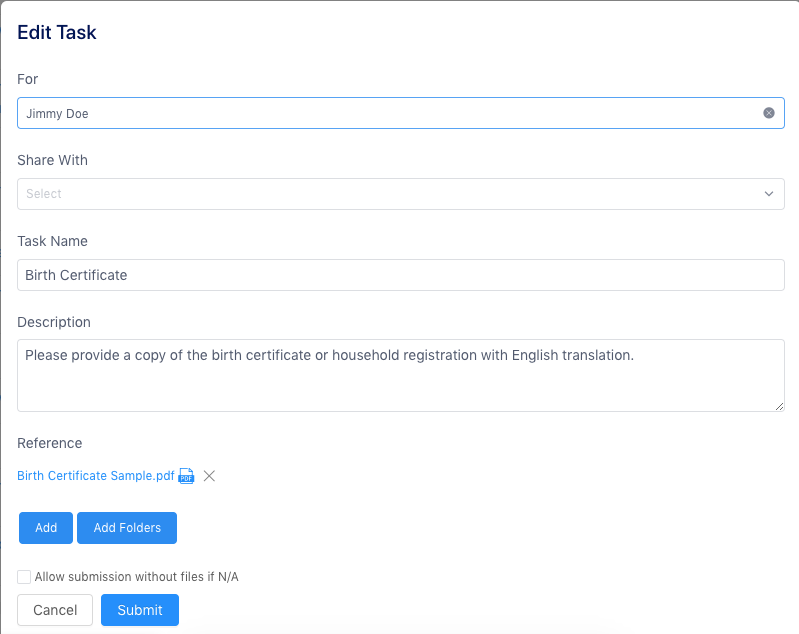Click the Reference section label
The height and width of the screenshot is (634, 799).
pyautogui.click(x=50, y=443)
